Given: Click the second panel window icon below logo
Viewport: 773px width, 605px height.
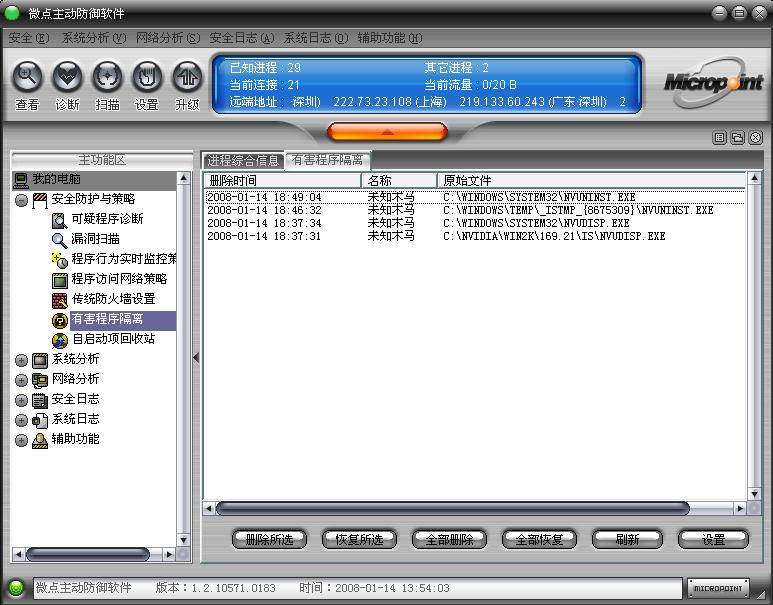Looking at the screenshot, I should click(x=738, y=138).
